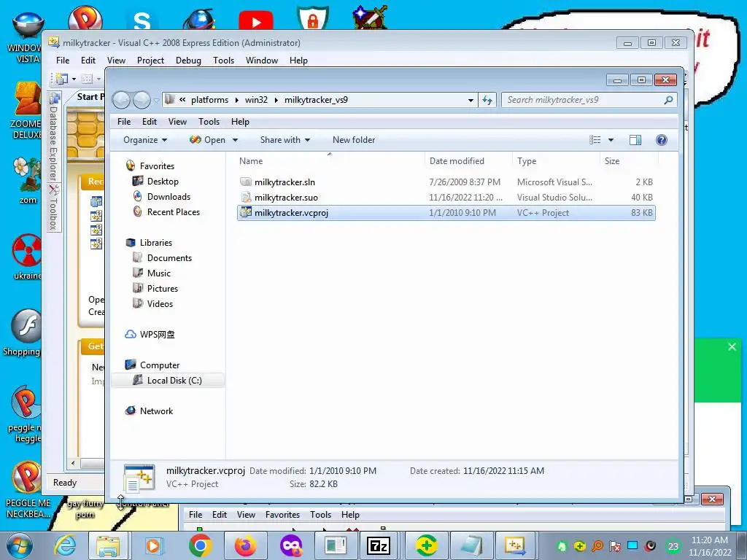Launch Internet Explorer from the taskbar
The width and height of the screenshot is (747, 560).
65,545
